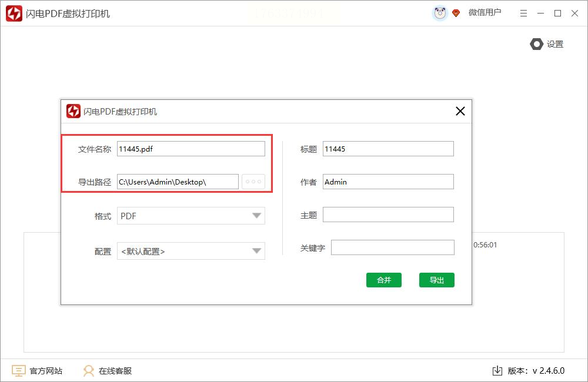
Task: Browse export path with three-dots button
Action: (x=253, y=182)
